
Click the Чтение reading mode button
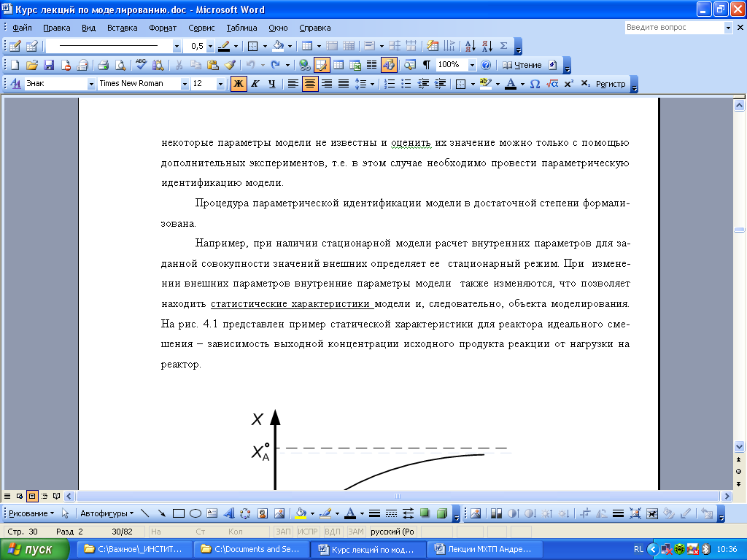(x=522, y=65)
